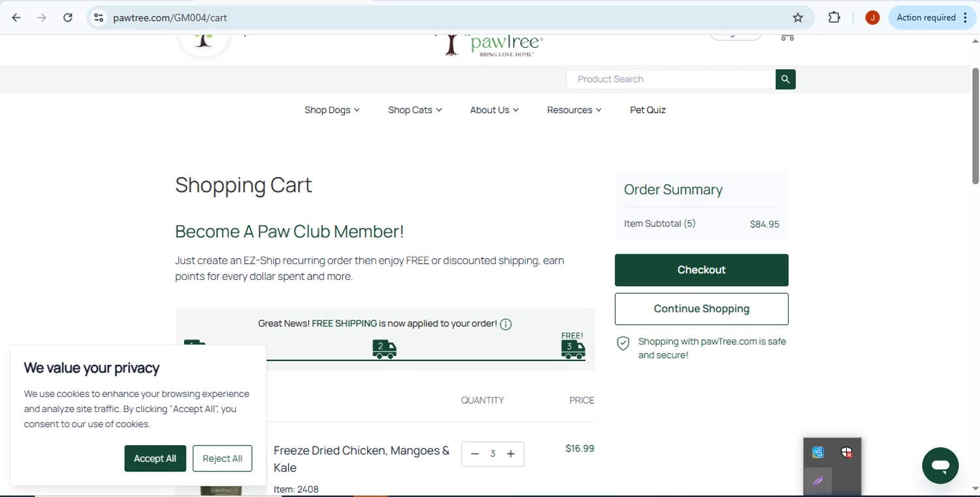Screen dimensions: 980x497
Task: Click the purple feather tray icon
Action: 818,481
